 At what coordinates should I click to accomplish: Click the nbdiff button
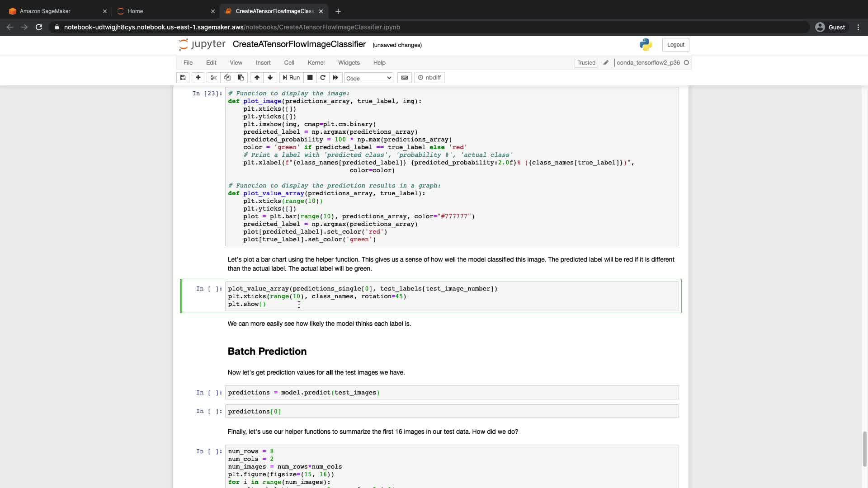[429, 78]
